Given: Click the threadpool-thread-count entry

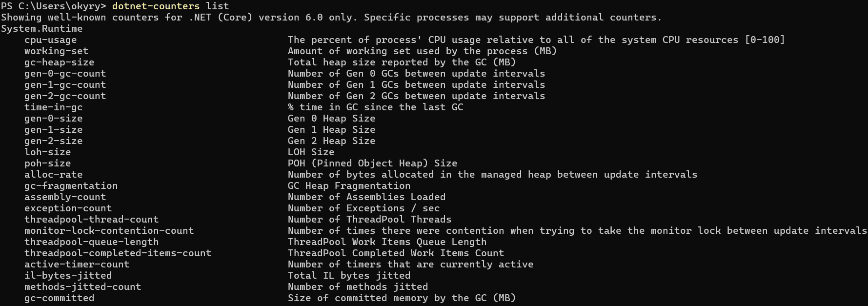Looking at the screenshot, I should pos(92,220).
